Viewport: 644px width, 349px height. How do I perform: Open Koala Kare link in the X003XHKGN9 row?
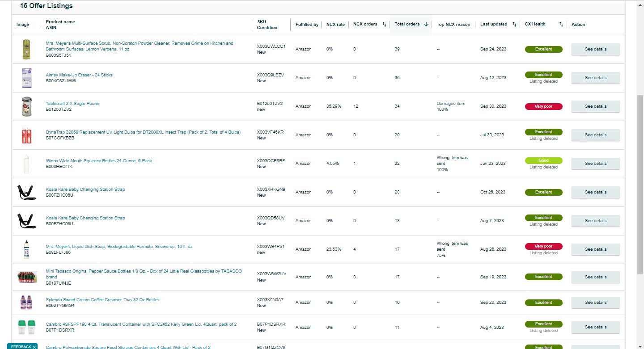pyautogui.click(x=85, y=189)
